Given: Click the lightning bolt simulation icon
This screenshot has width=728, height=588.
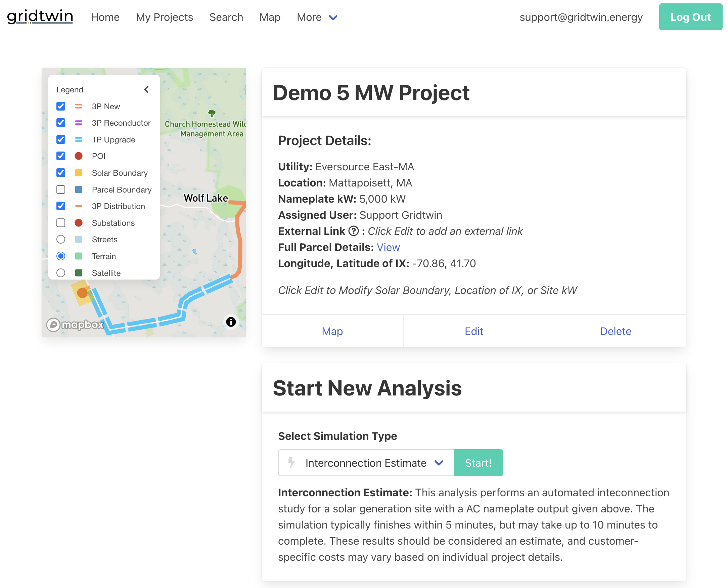Looking at the screenshot, I should (x=291, y=462).
